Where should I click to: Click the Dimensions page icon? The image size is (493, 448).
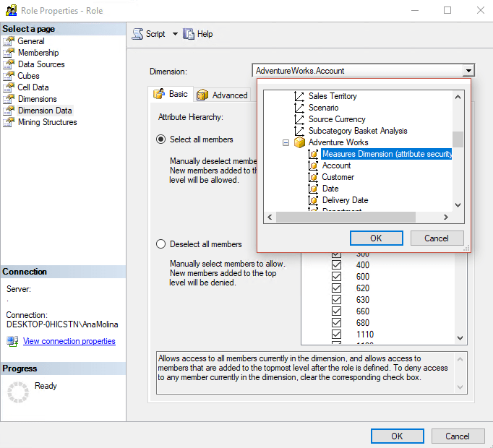click(x=9, y=99)
